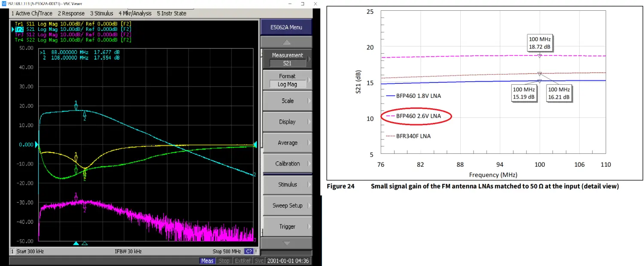
Task: Click the marker 1 triangle on S21 trace
Action: pyautogui.click(x=76, y=107)
